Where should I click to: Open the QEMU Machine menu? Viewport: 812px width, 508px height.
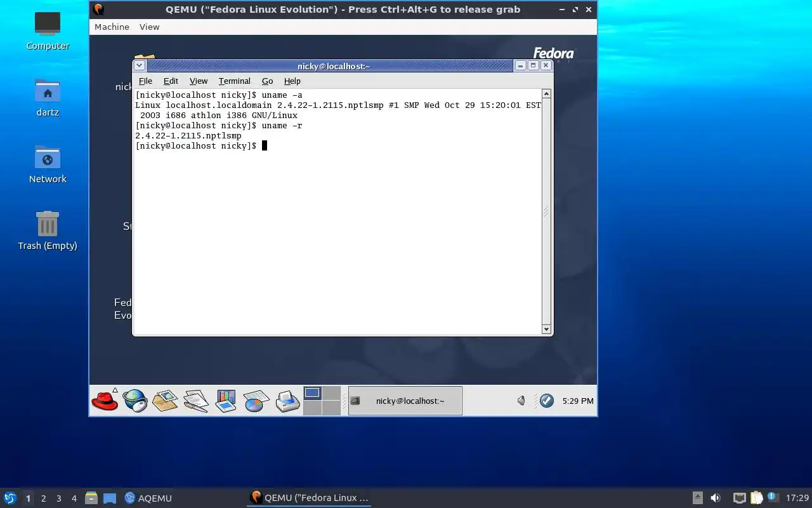click(112, 27)
